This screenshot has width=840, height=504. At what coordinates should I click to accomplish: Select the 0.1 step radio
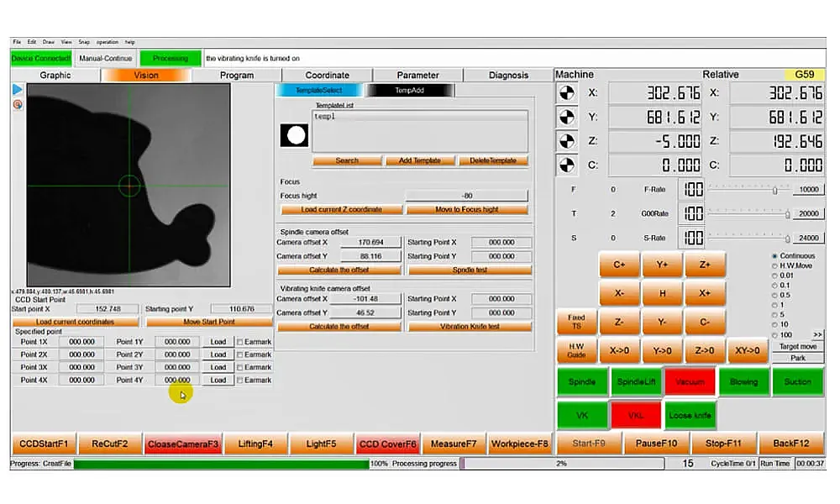coord(774,286)
